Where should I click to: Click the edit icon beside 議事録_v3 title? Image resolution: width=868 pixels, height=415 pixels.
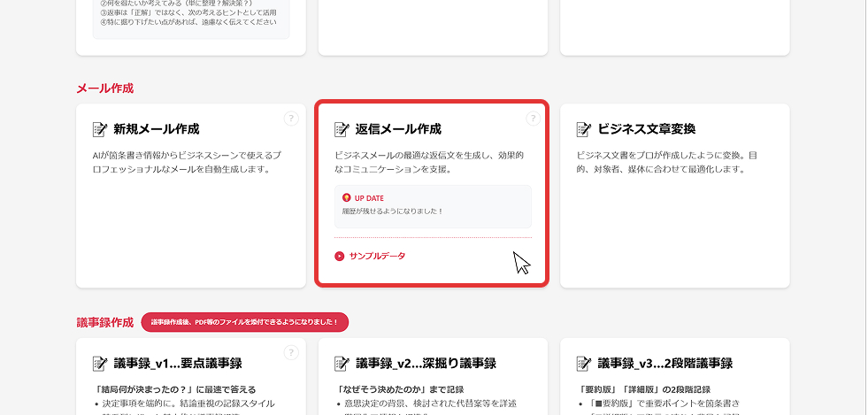(584, 364)
